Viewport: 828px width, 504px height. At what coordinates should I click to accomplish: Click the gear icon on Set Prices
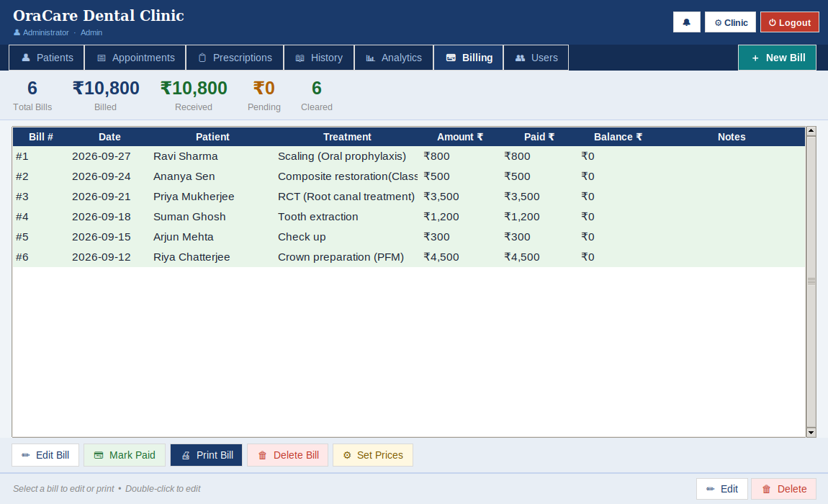click(x=347, y=455)
